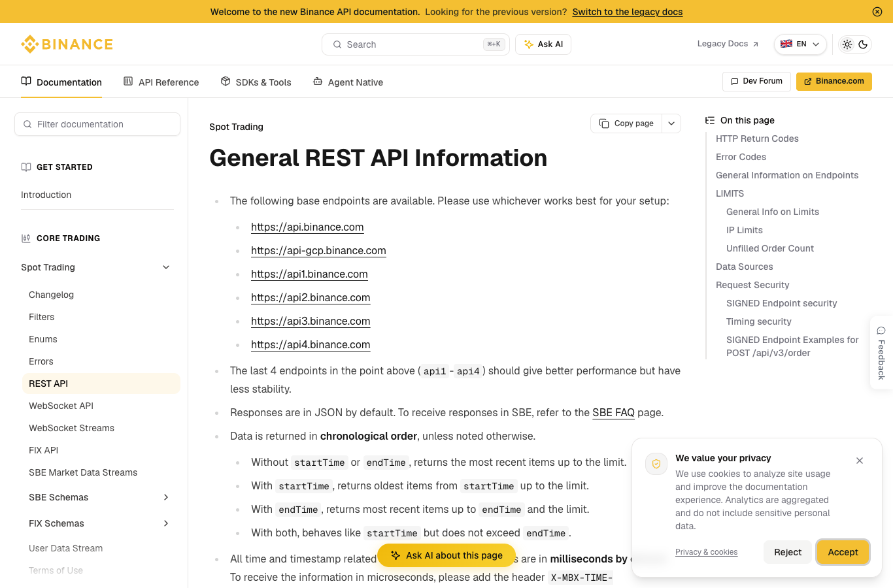Open FIX API in the sidebar
This screenshot has height=588, width=893.
43,450
